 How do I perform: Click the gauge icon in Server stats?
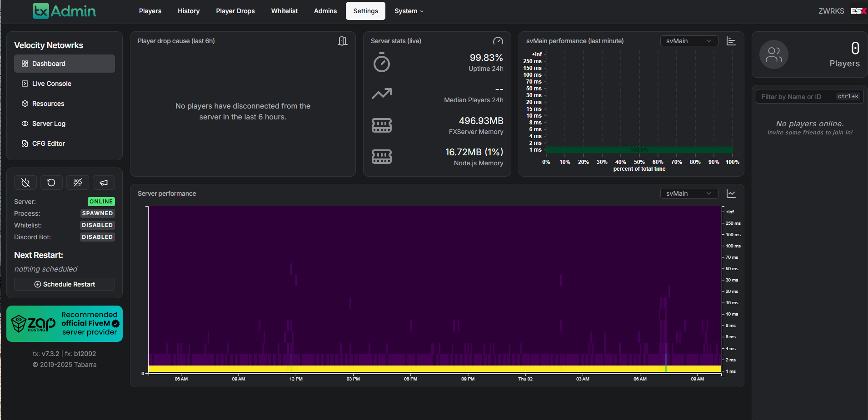coord(498,41)
